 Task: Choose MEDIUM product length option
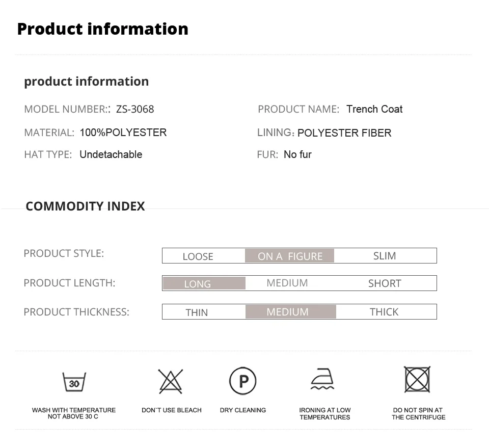[287, 283]
